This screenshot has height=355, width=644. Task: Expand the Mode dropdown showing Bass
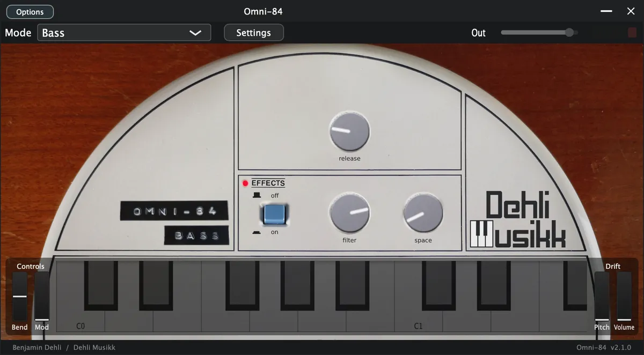124,33
